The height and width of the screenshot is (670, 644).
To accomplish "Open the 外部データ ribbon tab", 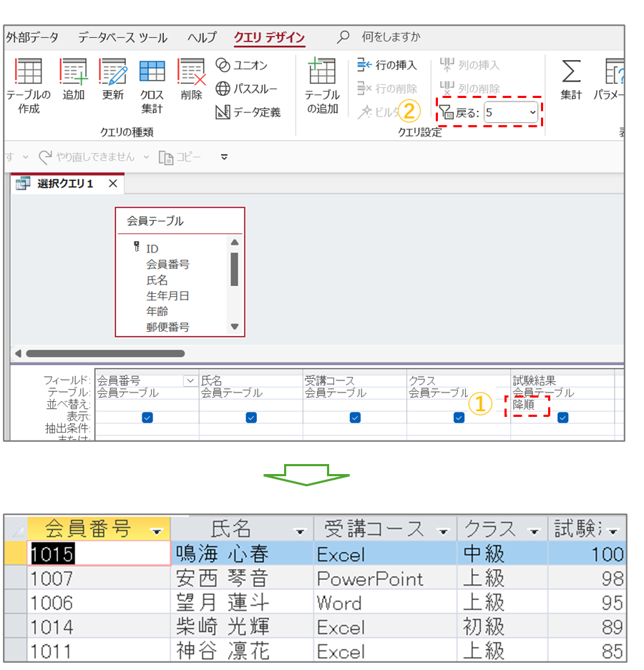I will [x=32, y=38].
